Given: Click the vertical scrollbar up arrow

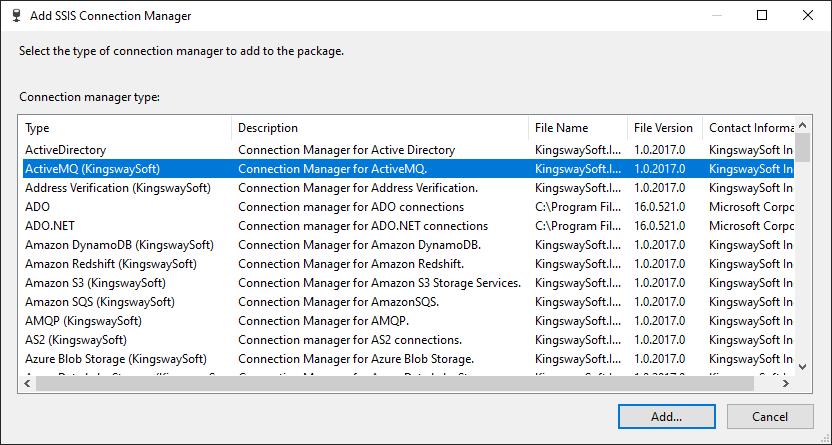Looking at the screenshot, I should point(802,125).
